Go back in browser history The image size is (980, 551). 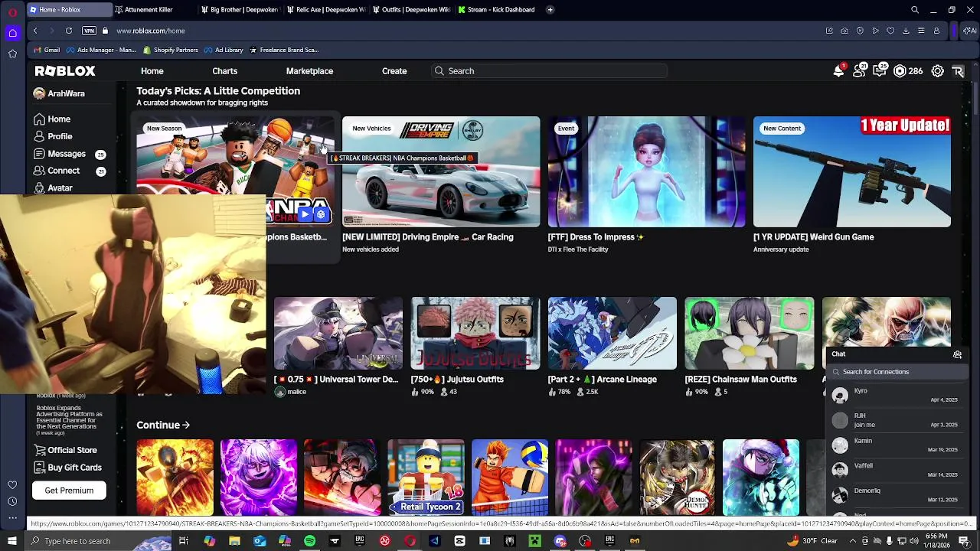point(35,31)
